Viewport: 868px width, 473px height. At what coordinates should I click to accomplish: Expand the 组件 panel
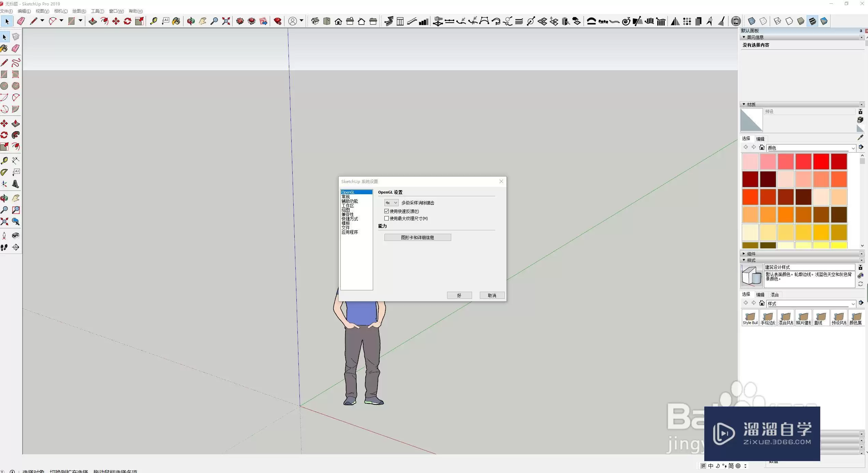744,254
